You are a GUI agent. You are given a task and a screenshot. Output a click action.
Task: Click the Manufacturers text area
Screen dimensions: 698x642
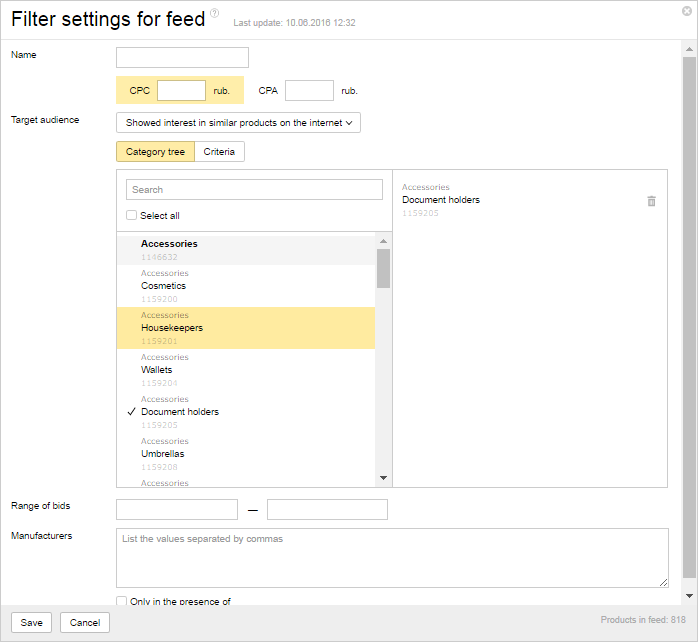pyautogui.click(x=392, y=557)
